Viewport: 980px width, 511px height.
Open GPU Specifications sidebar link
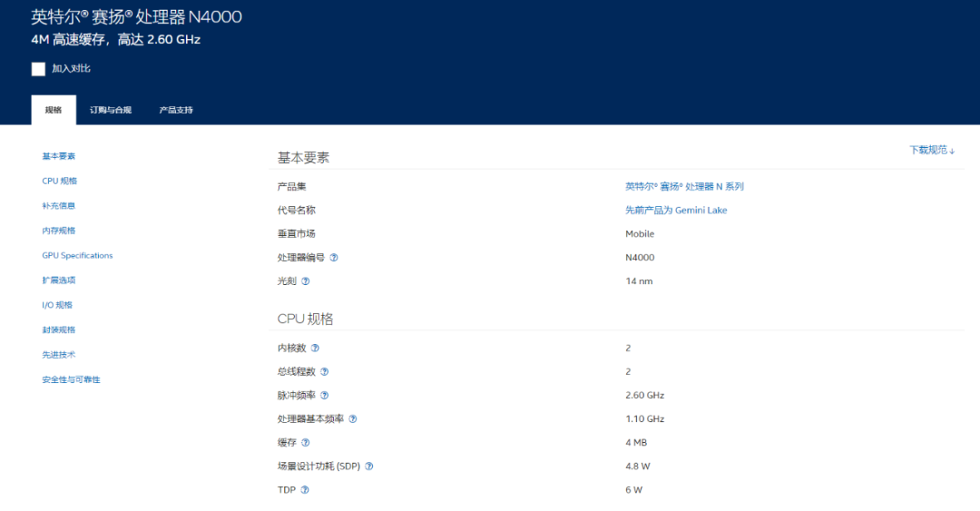click(77, 255)
